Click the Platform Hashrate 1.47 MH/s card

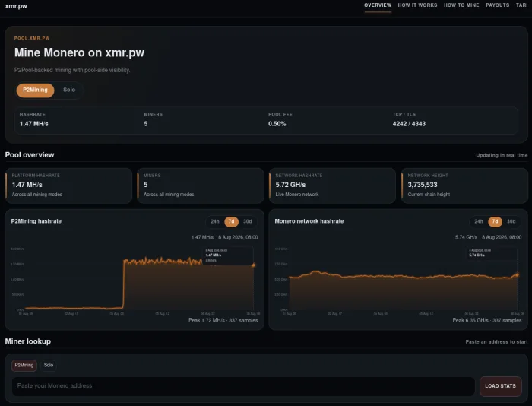[68, 186]
